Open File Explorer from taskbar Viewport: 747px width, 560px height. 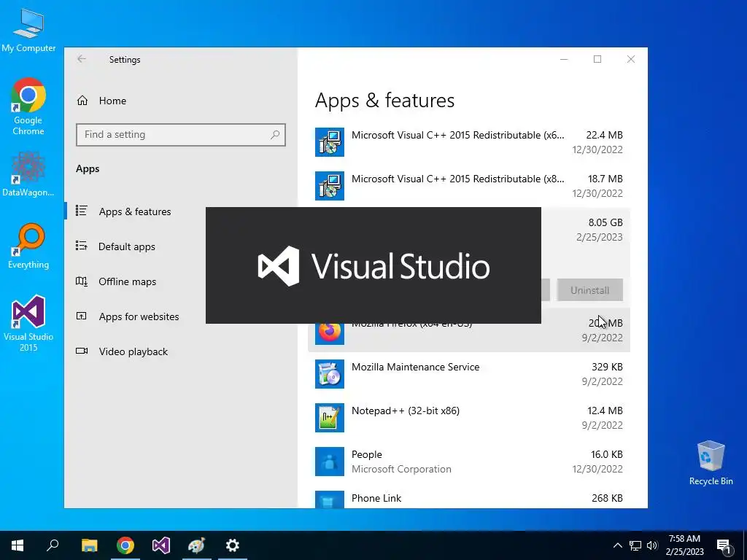[89, 545]
